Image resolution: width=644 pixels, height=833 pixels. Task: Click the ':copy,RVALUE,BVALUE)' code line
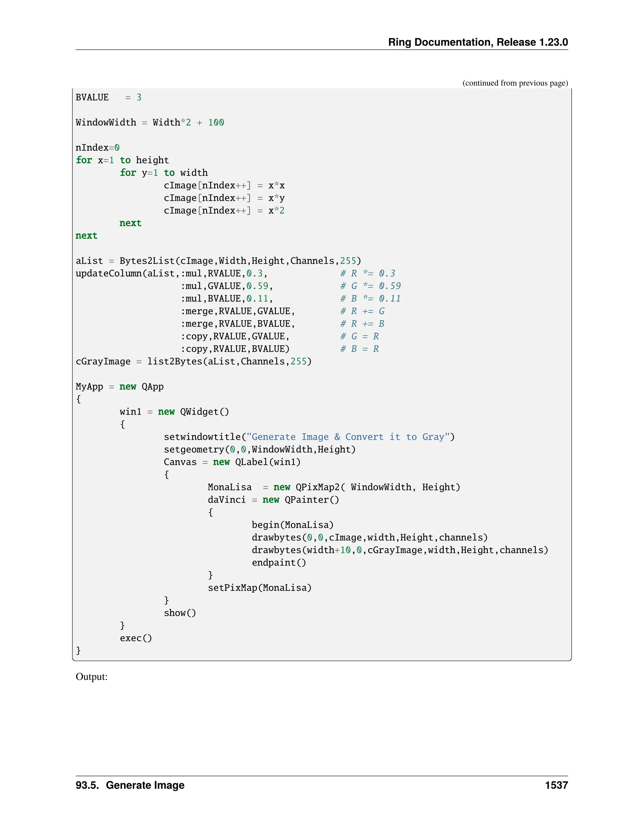tap(236, 349)
